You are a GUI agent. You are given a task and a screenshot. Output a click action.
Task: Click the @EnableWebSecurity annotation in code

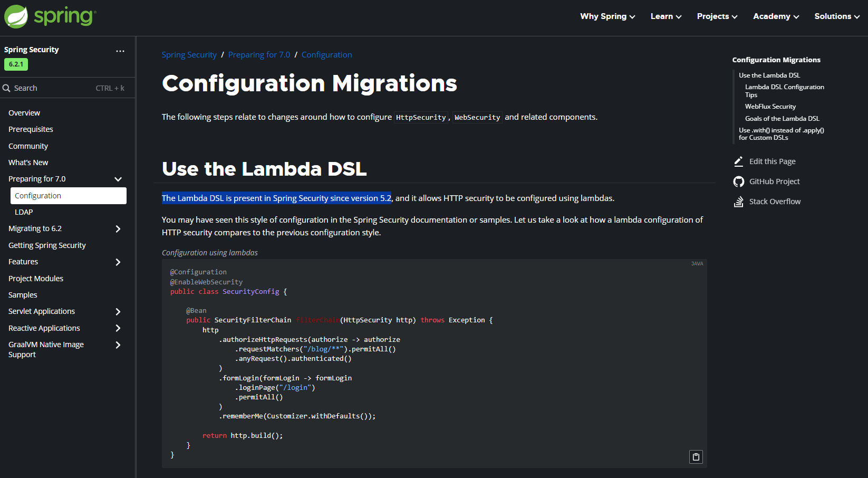(x=206, y=282)
